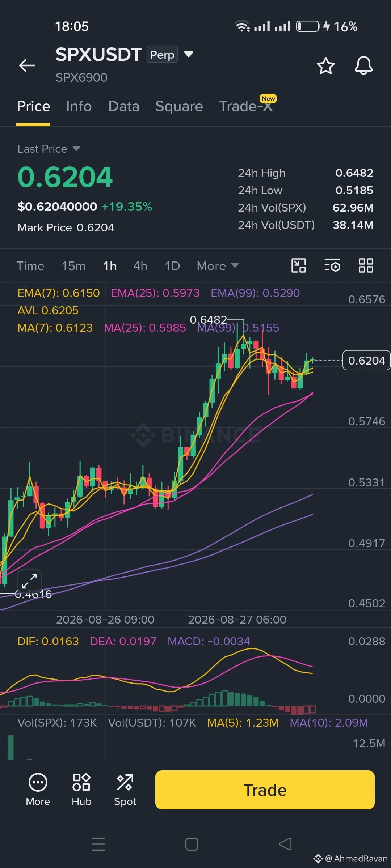Expand chart to fullscreen
This screenshot has height=868, width=391.
click(x=29, y=581)
